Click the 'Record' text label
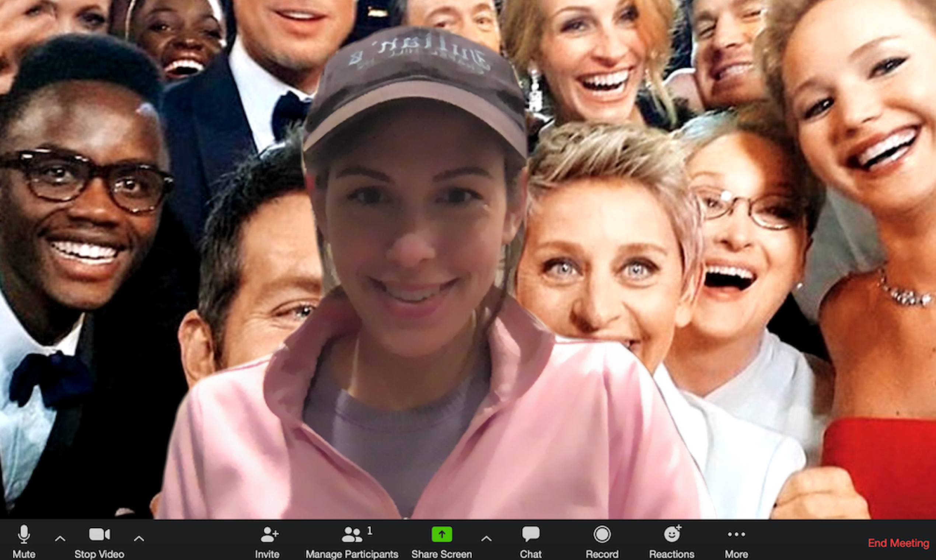The image size is (936, 560). [602, 554]
